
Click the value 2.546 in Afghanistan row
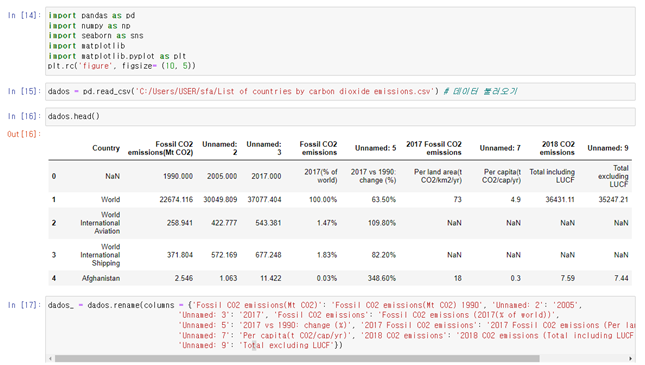(x=184, y=279)
